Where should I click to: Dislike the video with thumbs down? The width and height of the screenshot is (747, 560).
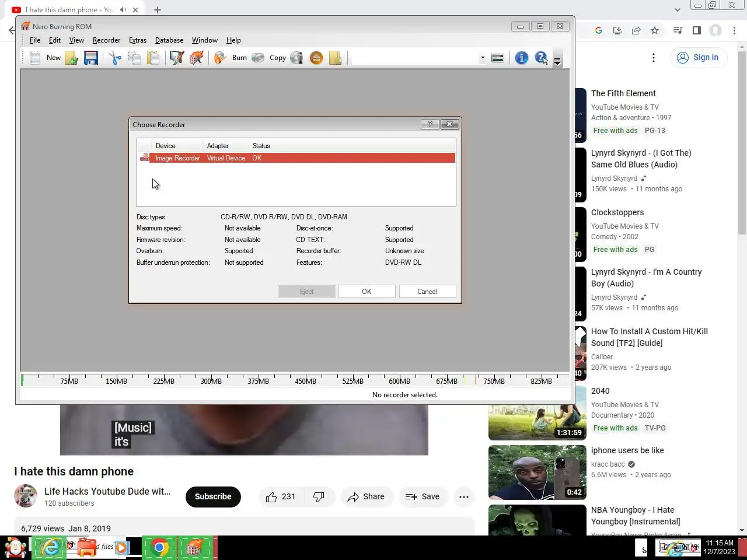pos(319,497)
